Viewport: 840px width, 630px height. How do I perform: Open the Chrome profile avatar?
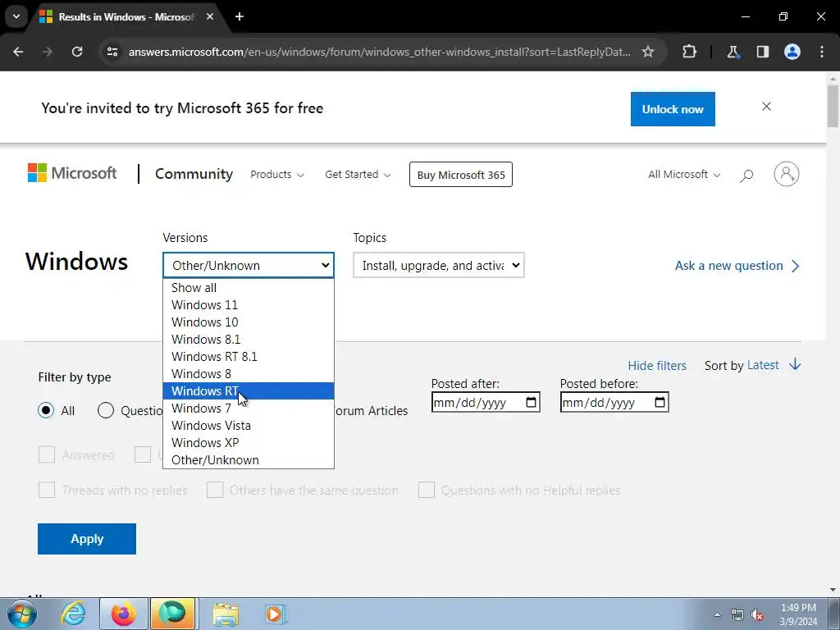tap(792, 52)
